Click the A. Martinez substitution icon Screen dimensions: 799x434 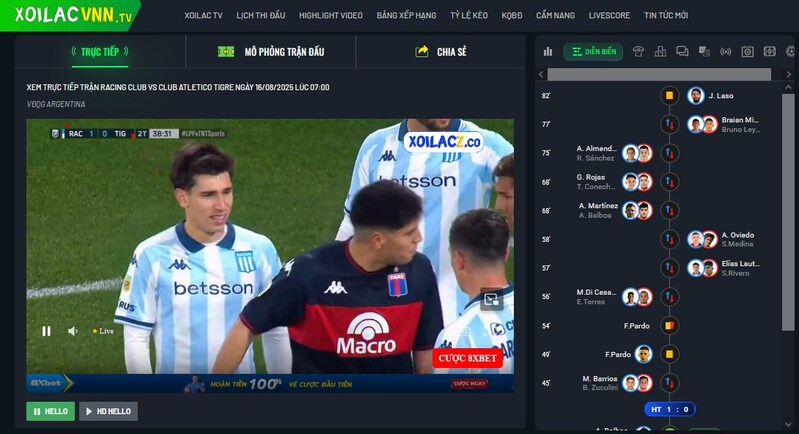(670, 210)
